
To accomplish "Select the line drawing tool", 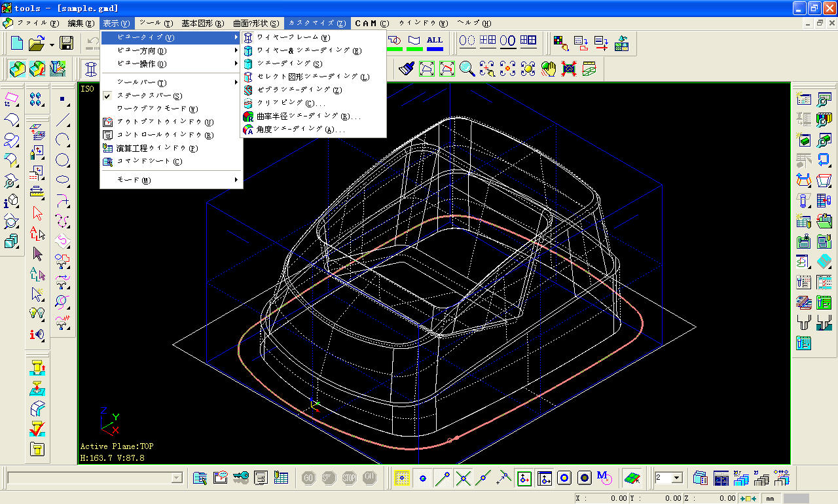I will pos(63,120).
